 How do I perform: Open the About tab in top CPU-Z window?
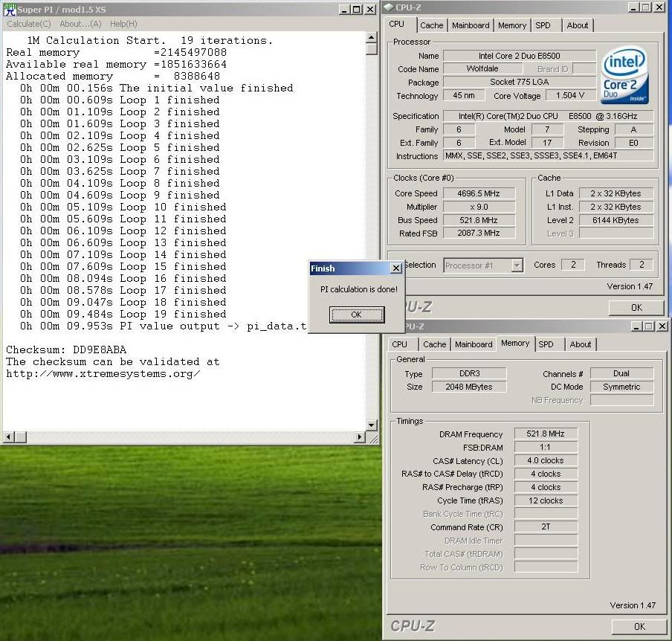[578, 25]
